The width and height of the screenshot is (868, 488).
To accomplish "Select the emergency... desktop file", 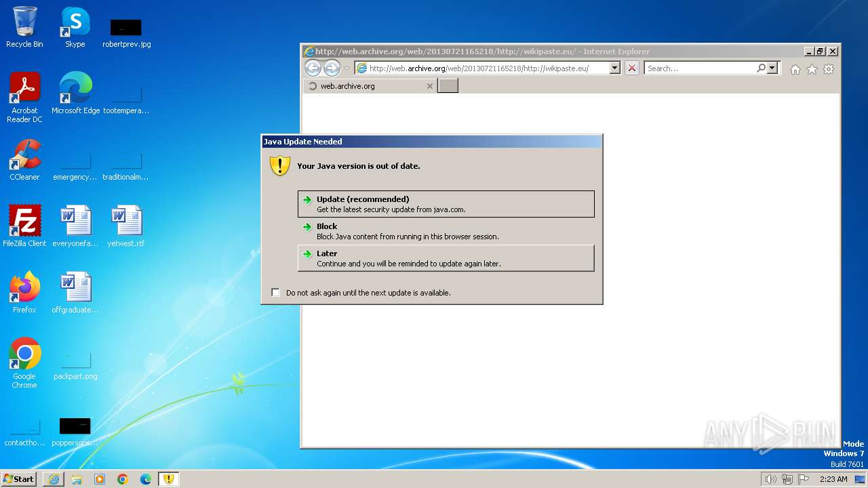I will [75, 165].
